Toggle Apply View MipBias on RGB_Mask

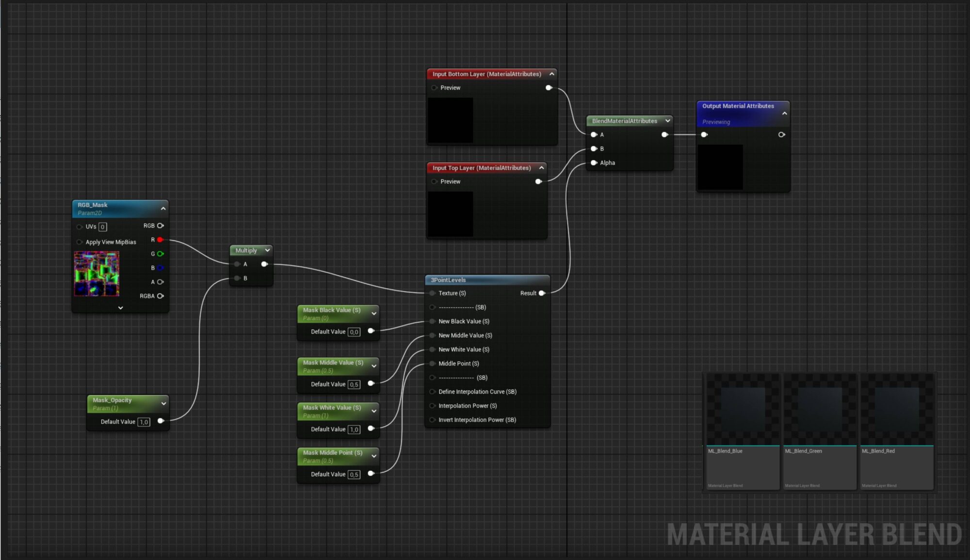click(79, 241)
